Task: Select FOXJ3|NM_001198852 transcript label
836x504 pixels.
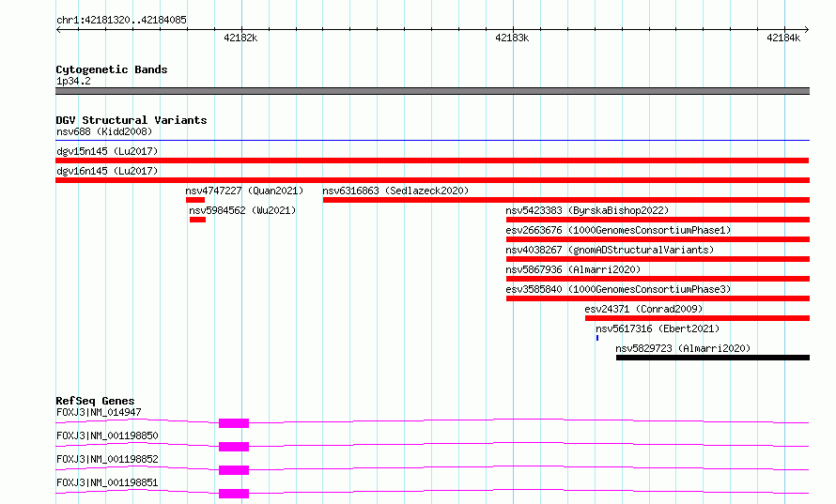Action: 107,459
